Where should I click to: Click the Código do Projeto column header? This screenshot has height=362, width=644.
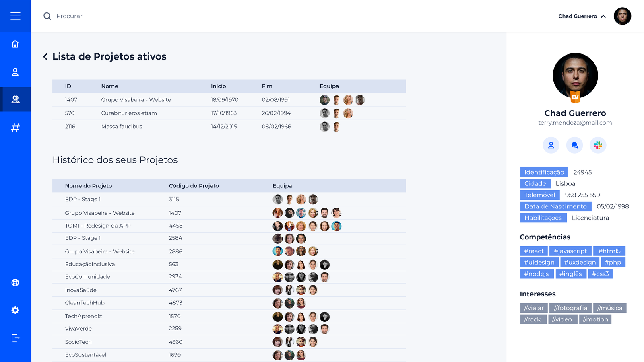pyautogui.click(x=194, y=186)
